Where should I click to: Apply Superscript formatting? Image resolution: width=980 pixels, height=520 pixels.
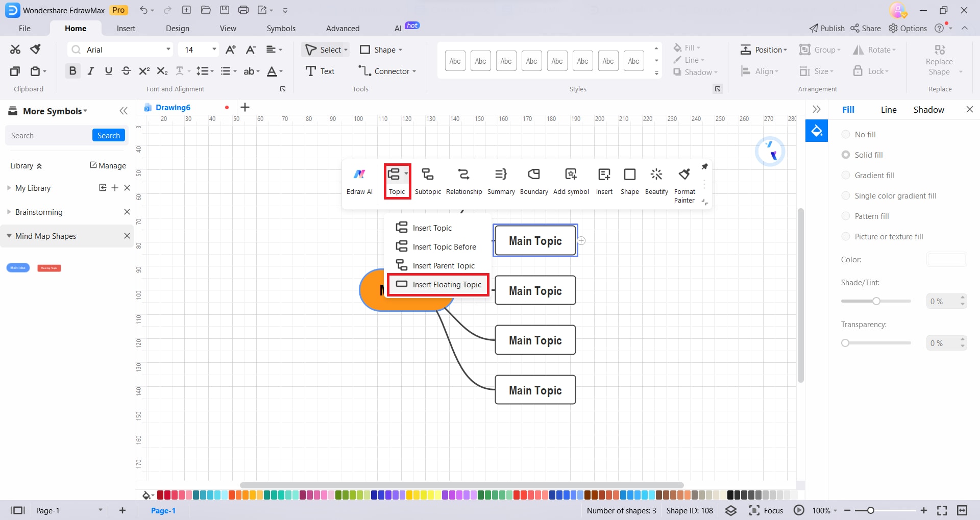pos(144,71)
